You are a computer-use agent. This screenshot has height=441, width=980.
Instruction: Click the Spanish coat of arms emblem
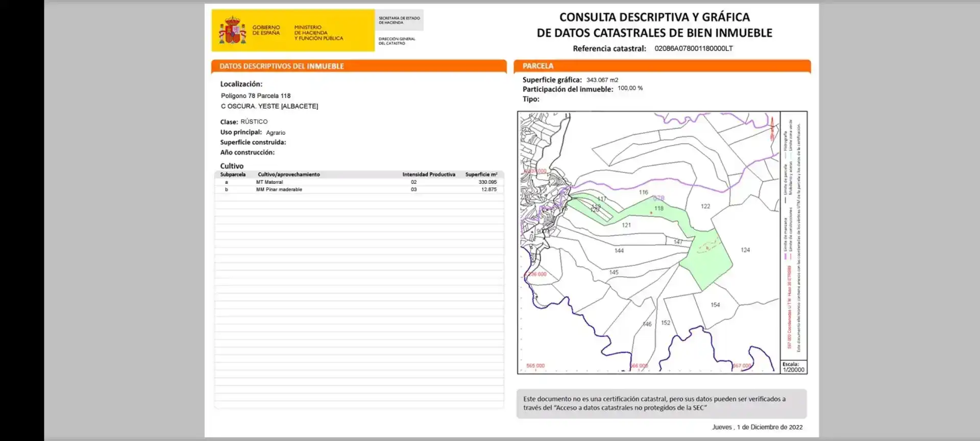pos(232,30)
